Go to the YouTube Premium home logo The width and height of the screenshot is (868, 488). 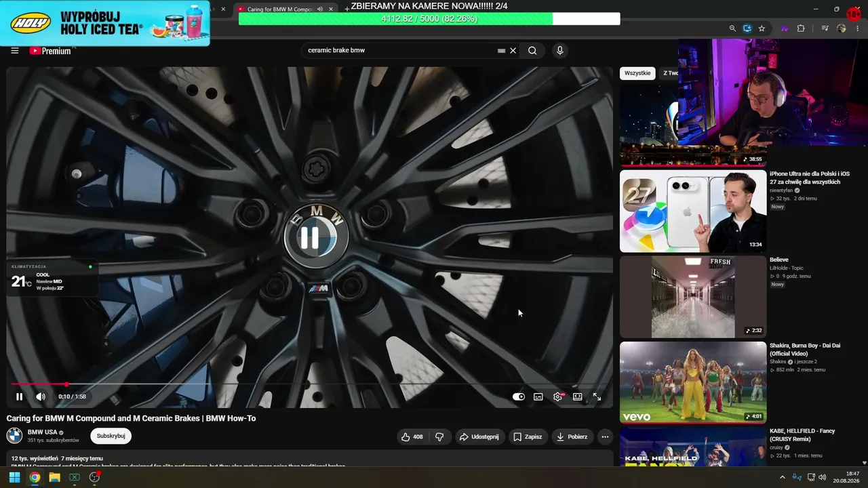(51, 50)
